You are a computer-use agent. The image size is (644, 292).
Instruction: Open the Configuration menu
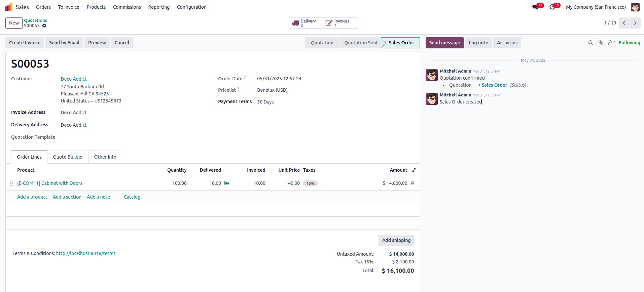(192, 7)
